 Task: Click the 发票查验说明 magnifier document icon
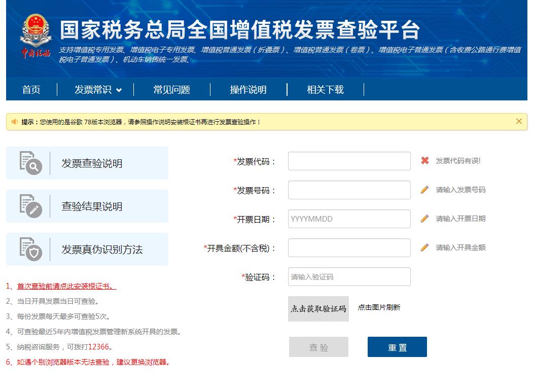coord(30,163)
